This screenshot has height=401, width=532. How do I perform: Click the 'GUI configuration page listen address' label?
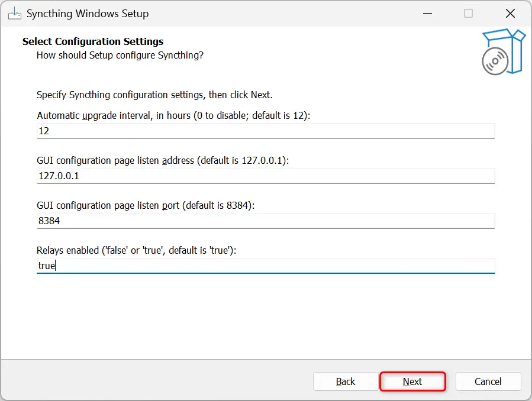[x=163, y=160]
